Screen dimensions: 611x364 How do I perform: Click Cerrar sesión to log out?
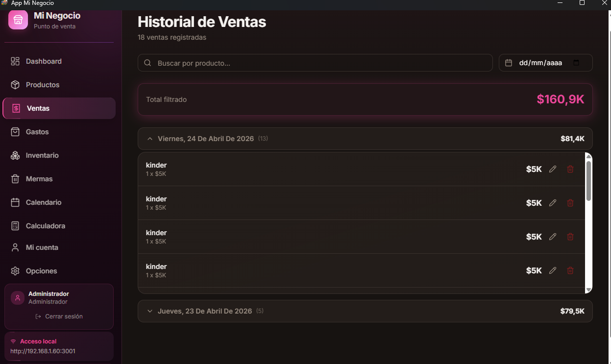59,316
